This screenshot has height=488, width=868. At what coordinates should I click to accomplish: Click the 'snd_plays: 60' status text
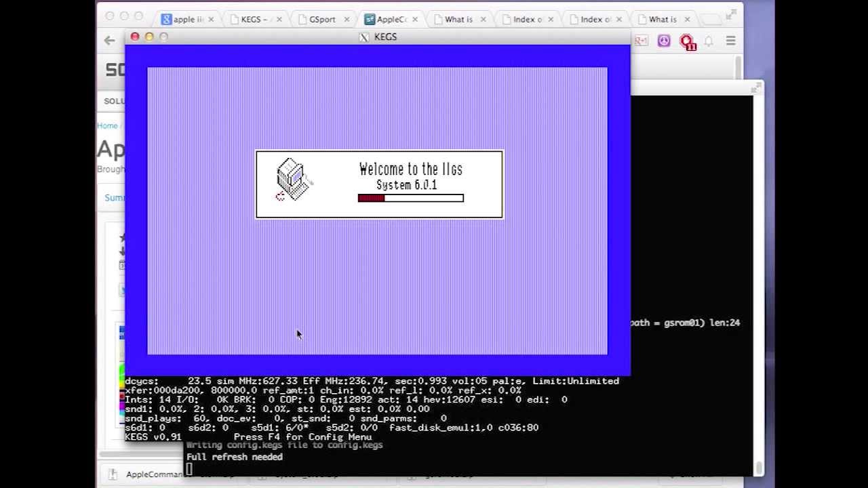pos(165,418)
